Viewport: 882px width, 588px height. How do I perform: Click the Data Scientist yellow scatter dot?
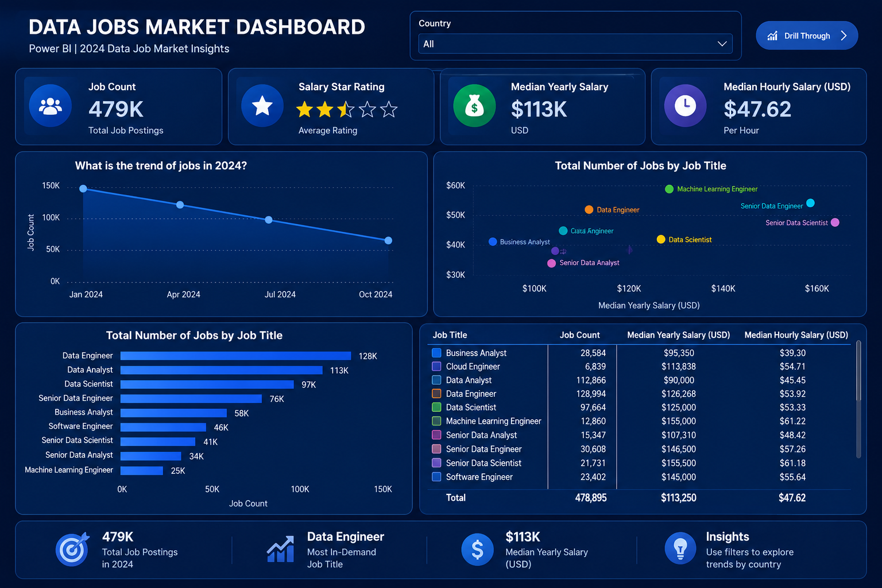point(661,239)
